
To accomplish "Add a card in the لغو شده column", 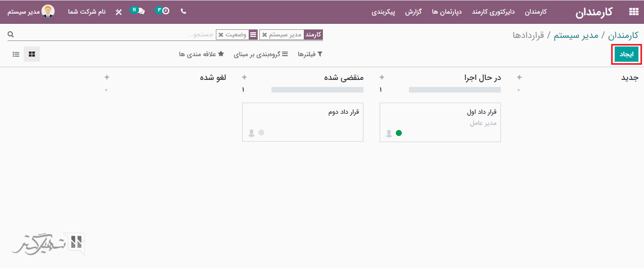I will pos(107,77).
